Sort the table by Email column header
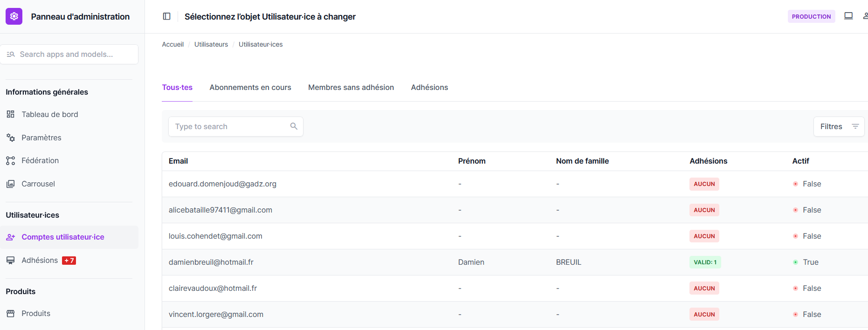 (178, 161)
